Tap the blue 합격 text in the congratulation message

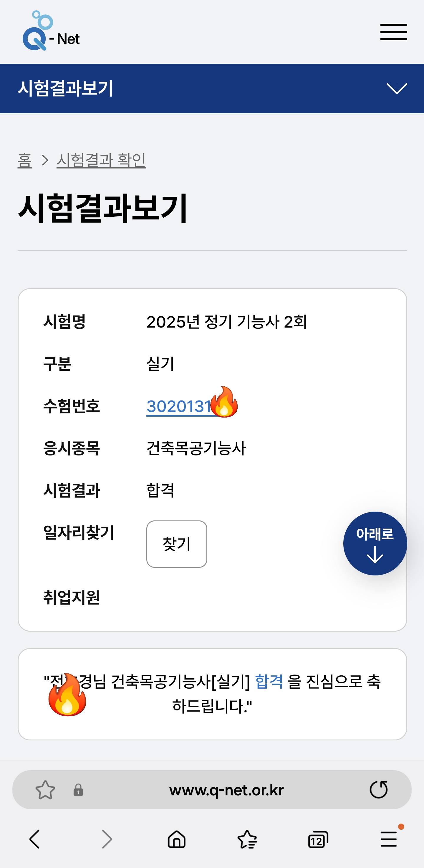coord(269,681)
